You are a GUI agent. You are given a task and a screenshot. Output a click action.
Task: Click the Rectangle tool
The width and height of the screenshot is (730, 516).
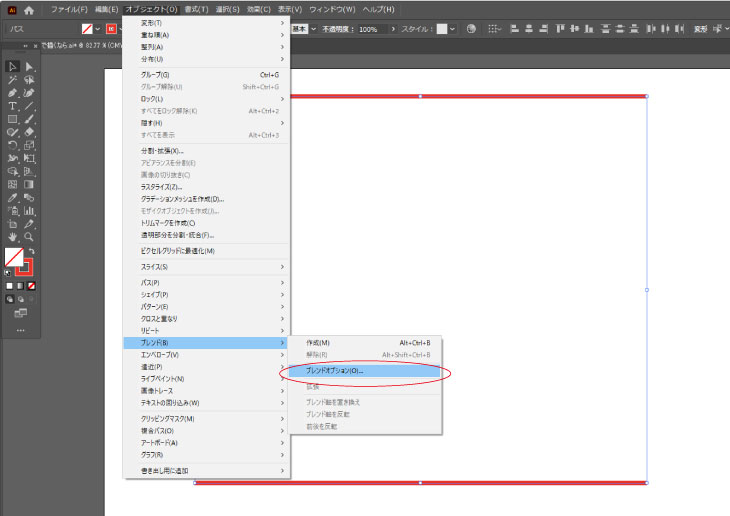coord(12,118)
